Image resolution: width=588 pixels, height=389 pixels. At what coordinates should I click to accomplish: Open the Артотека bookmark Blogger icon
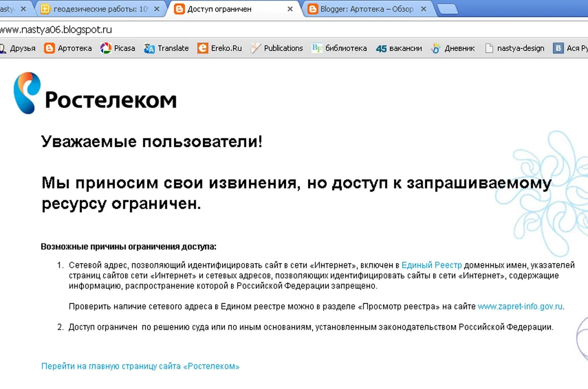click(x=49, y=48)
